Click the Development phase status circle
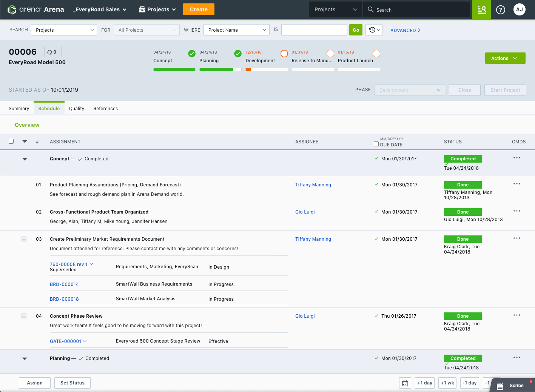The image size is (535, 392). (x=284, y=54)
